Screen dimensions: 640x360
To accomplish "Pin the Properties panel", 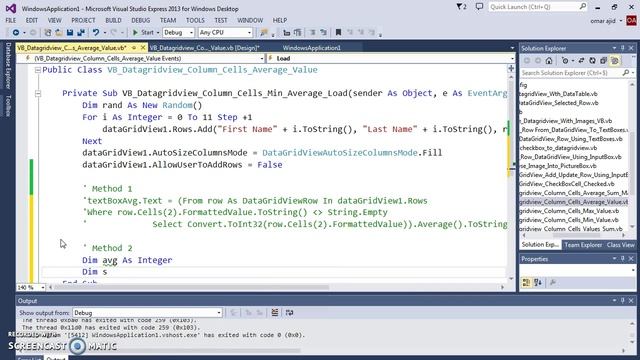I will coord(623,259).
